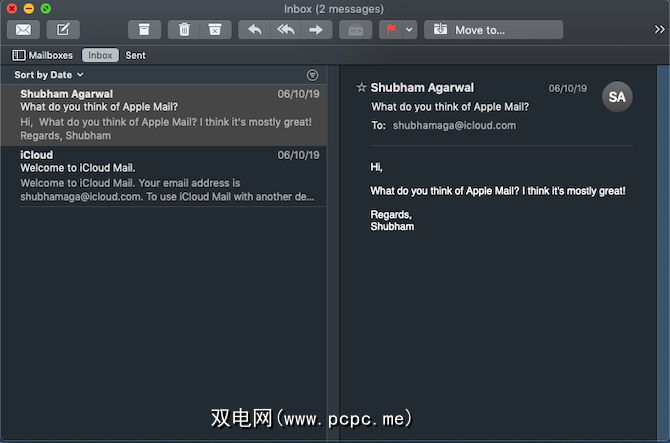This screenshot has width=670, height=443.
Task: Reply to the message
Action: (x=255, y=30)
